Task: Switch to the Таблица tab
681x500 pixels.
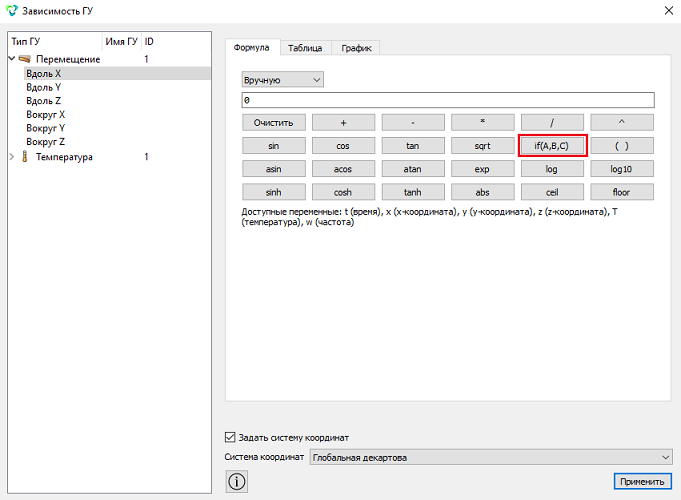Action: (305, 48)
